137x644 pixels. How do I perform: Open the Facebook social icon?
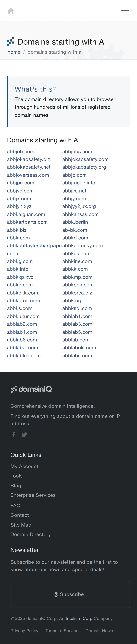coord(14,434)
